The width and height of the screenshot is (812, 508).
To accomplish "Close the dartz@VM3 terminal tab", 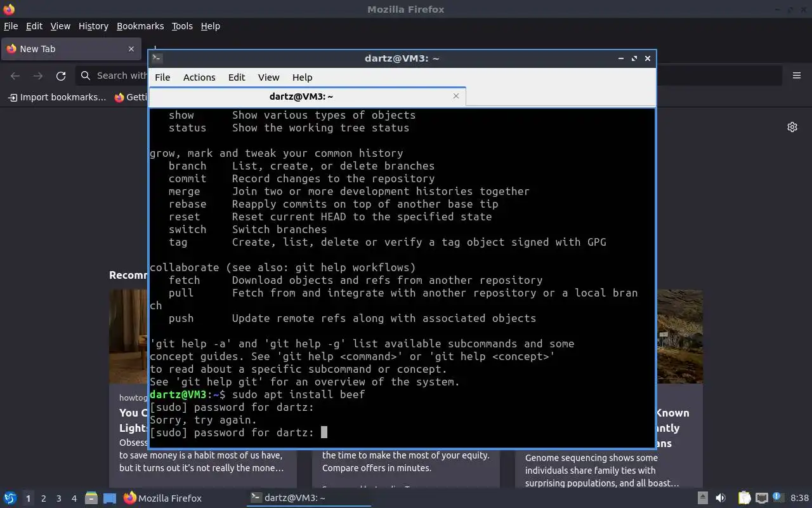I will pyautogui.click(x=456, y=97).
